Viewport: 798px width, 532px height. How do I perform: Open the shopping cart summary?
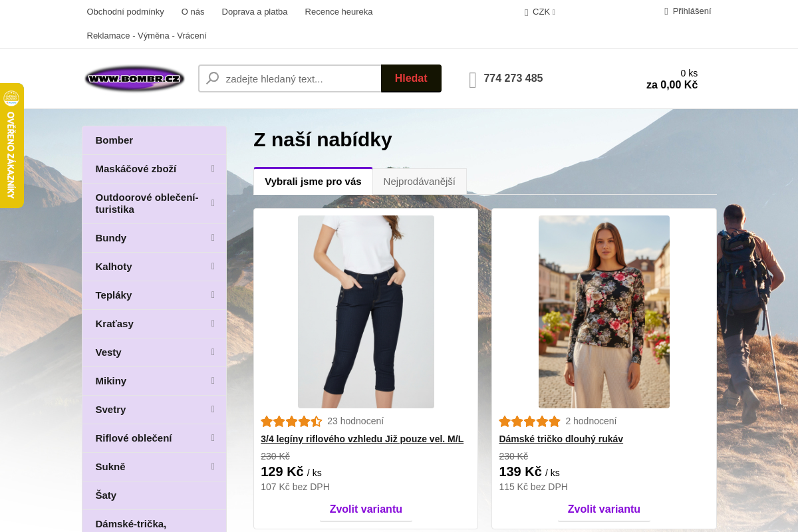(x=672, y=79)
